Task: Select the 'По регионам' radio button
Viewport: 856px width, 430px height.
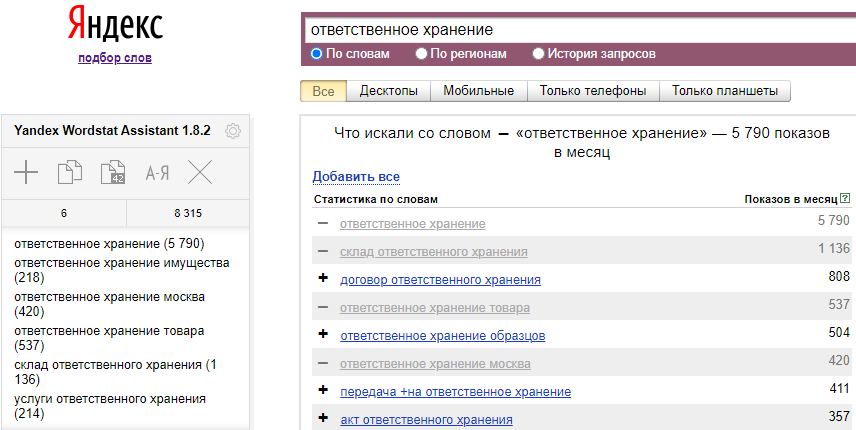Action: [421, 53]
